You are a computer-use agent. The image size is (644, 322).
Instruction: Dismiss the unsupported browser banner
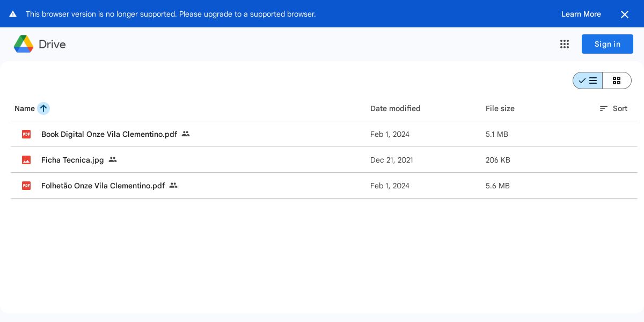click(x=624, y=14)
